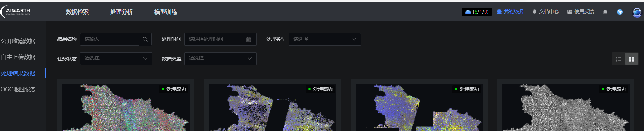
Task: Click 处理成功 badge on third card
Action: [x=467, y=89]
